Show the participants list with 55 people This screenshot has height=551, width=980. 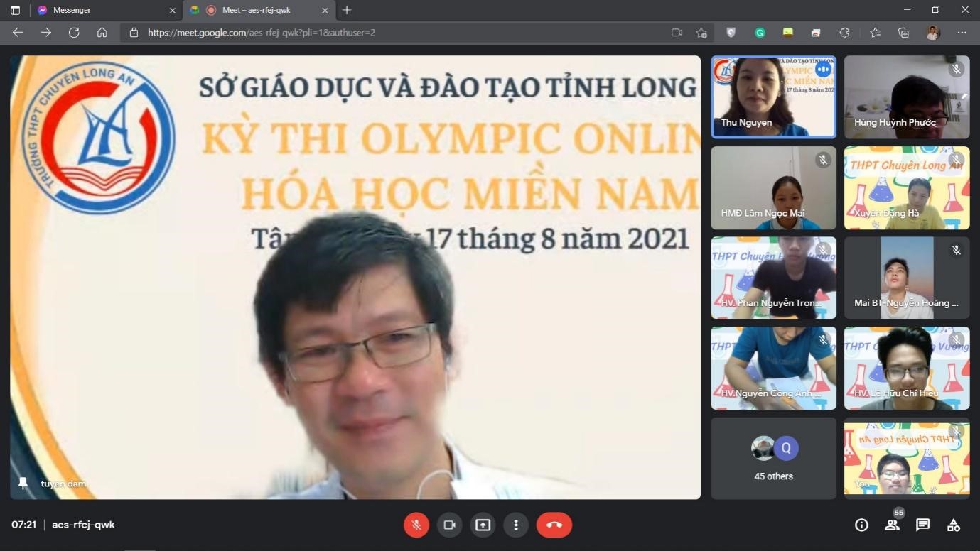click(x=892, y=525)
